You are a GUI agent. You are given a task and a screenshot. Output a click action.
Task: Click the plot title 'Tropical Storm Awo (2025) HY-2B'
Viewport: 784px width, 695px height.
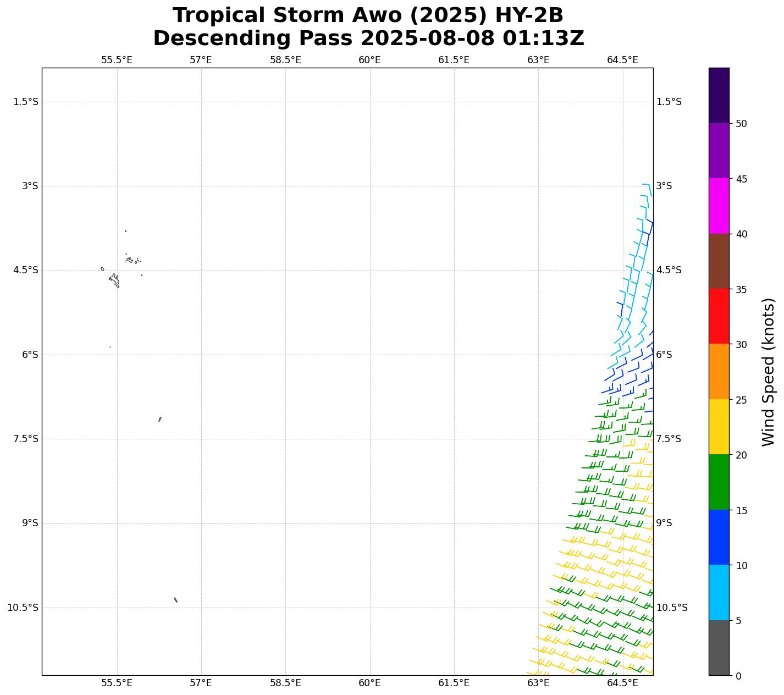click(x=368, y=15)
